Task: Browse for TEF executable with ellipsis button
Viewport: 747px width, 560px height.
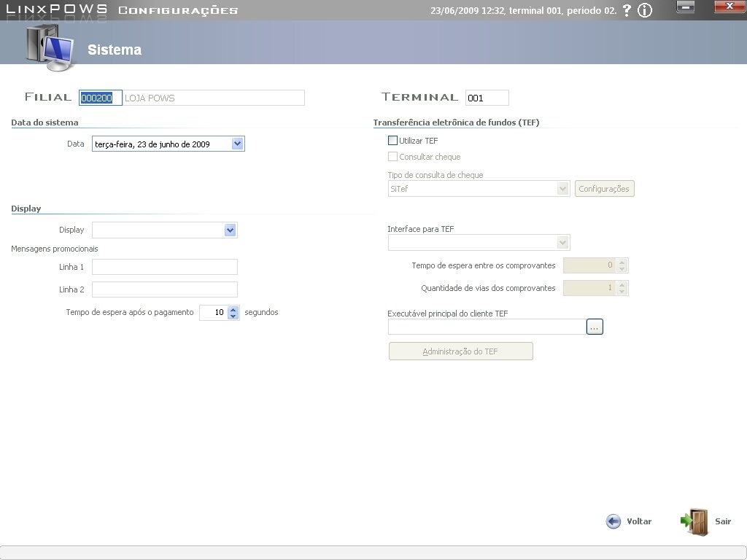Action: tap(595, 327)
